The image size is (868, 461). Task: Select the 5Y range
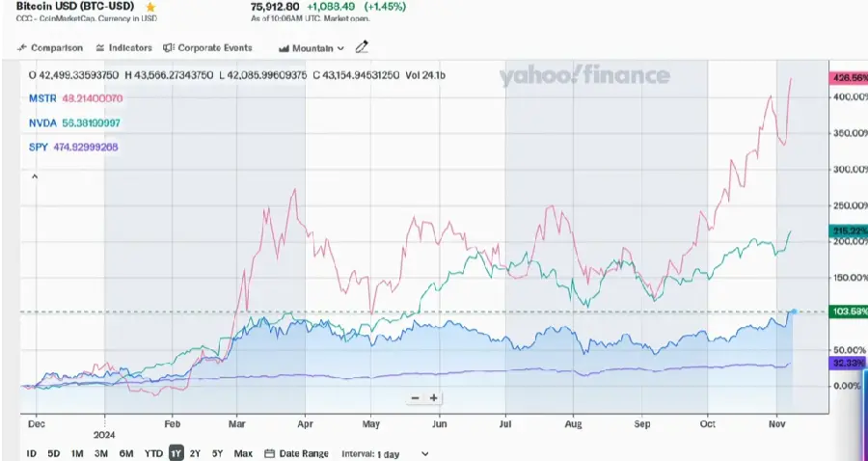click(218, 454)
